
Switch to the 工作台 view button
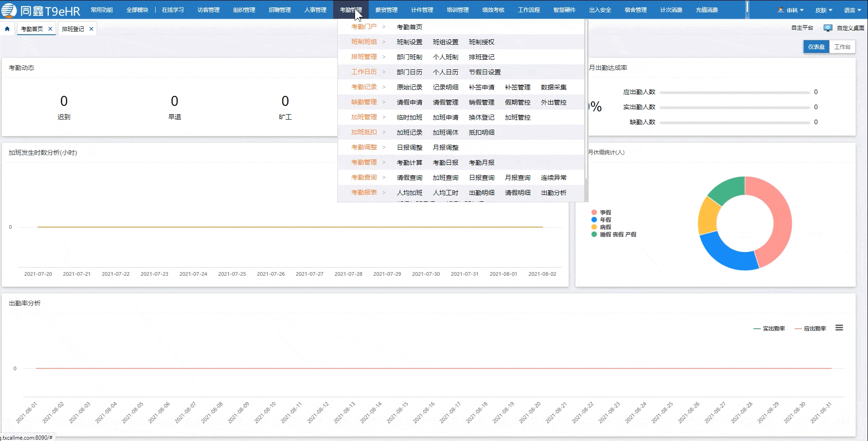point(842,47)
